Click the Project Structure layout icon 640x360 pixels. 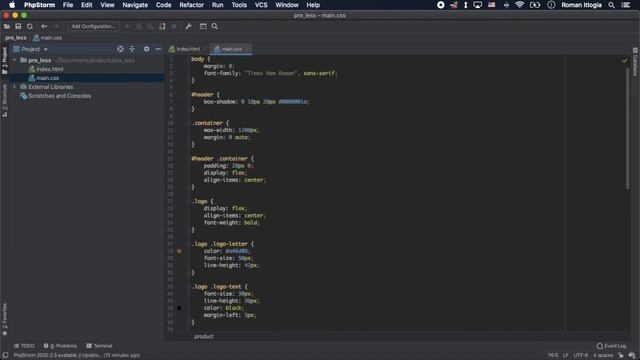coord(203,26)
